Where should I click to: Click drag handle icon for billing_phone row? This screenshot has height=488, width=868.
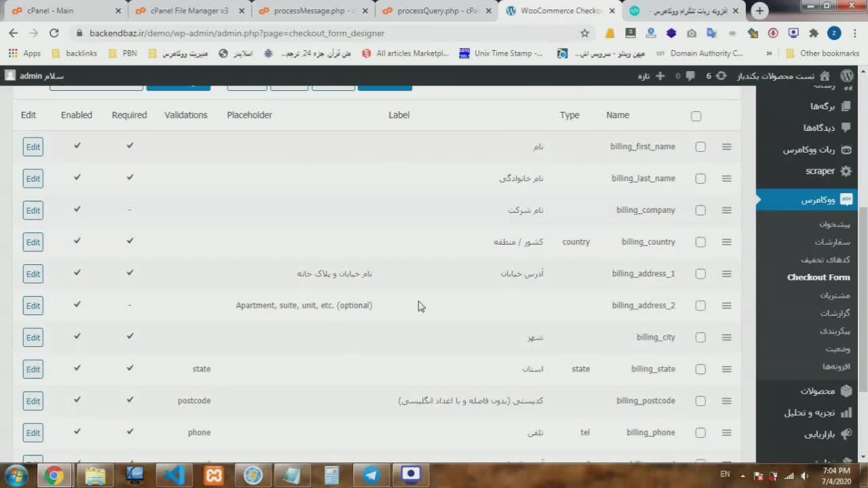coord(726,432)
